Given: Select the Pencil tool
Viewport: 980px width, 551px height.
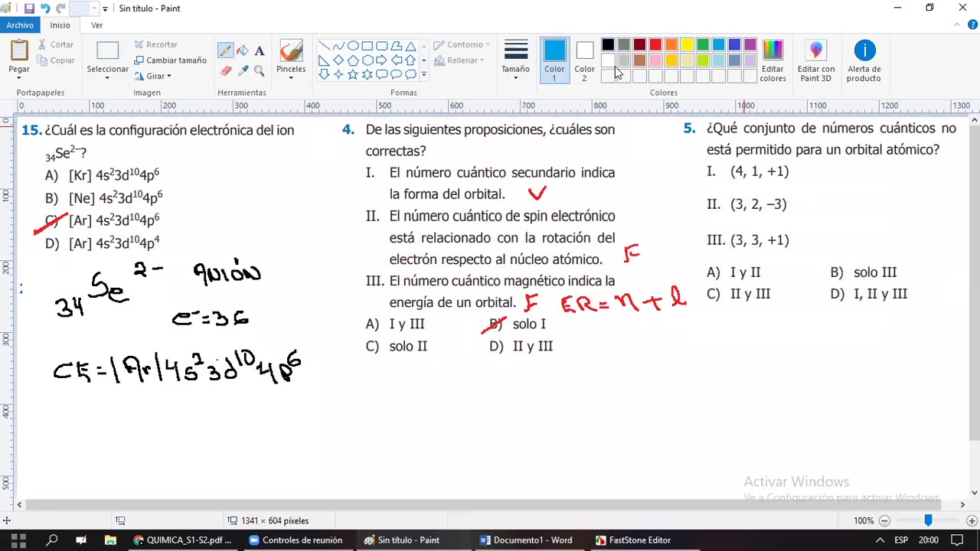Looking at the screenshot, I should pyautogui.click(x=225, y=51).
